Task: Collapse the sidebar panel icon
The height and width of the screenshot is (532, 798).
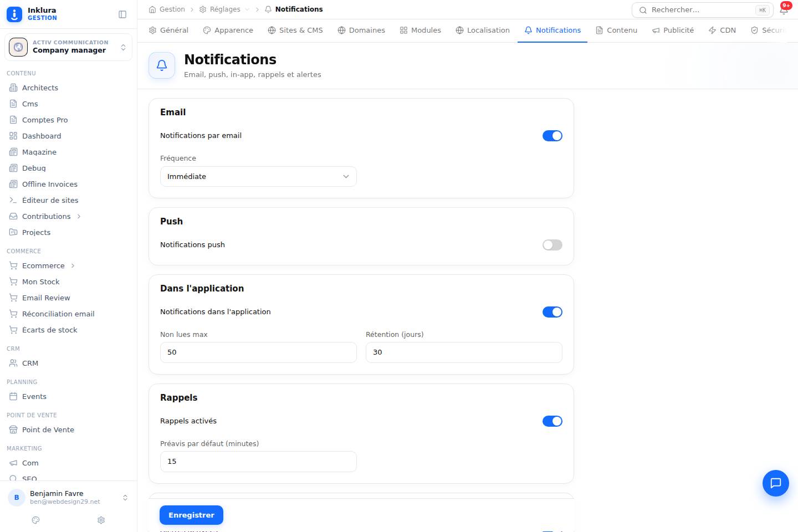Action: tap(122, 14)
